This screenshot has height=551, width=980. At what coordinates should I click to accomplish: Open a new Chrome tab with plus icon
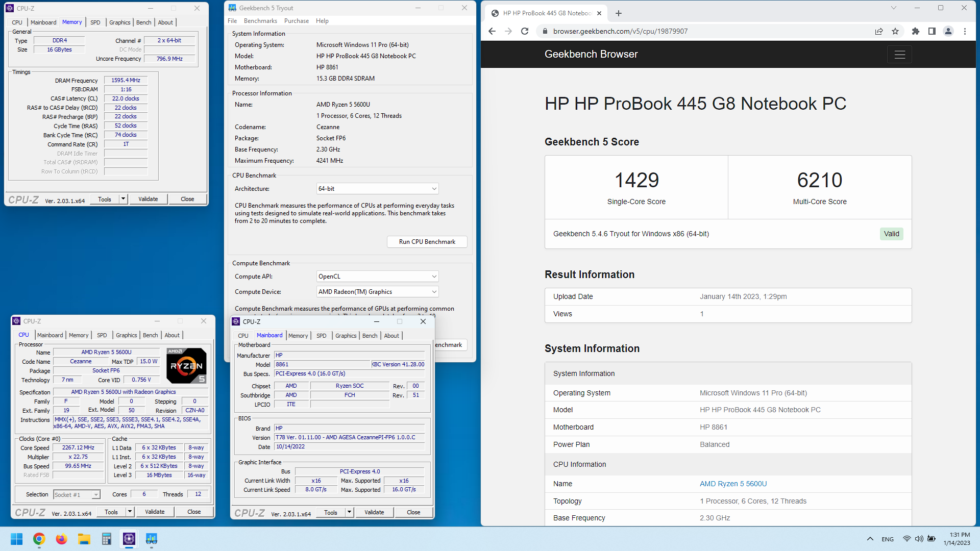click(619, 13)
